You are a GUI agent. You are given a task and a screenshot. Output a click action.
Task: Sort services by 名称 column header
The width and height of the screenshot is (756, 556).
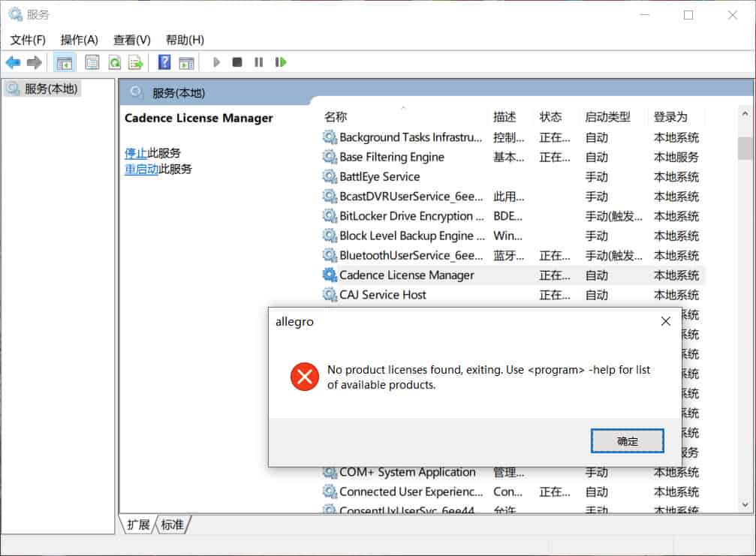point(336,117)
